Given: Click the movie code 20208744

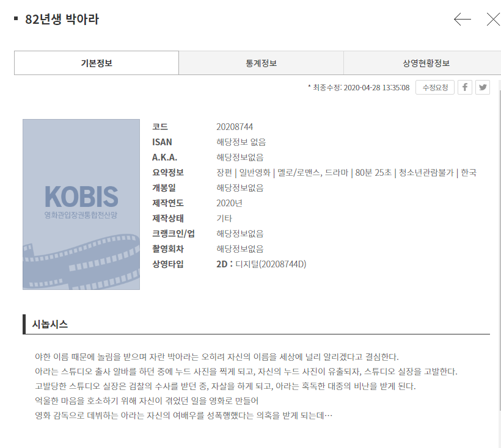Looking at the screenshot, I should coord(235,127).
